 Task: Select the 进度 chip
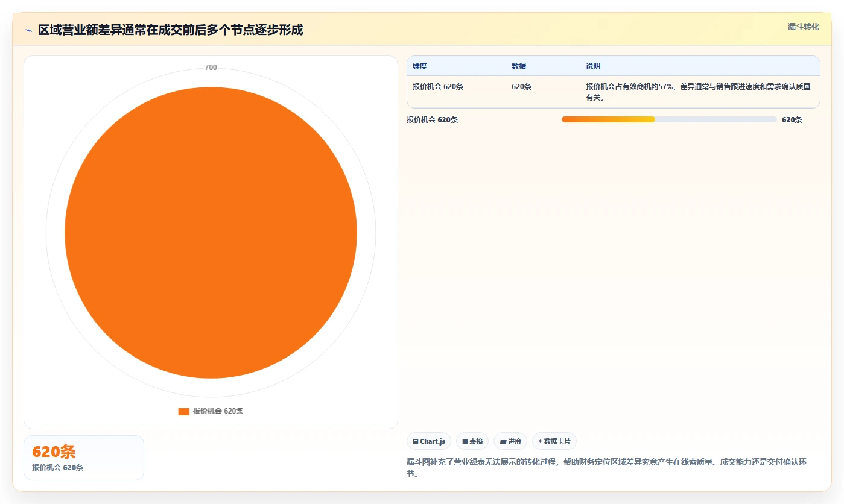[510, 441]
